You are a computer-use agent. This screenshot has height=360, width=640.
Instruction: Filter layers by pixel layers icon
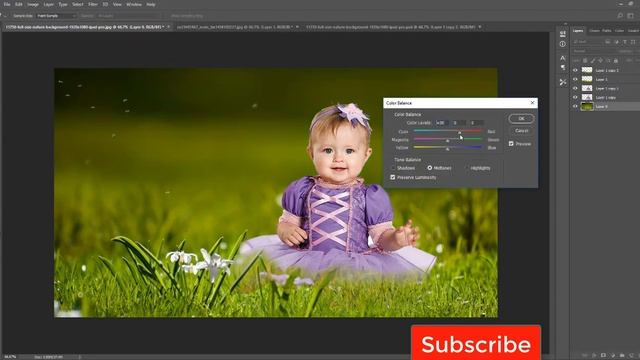tap(608, 42)
